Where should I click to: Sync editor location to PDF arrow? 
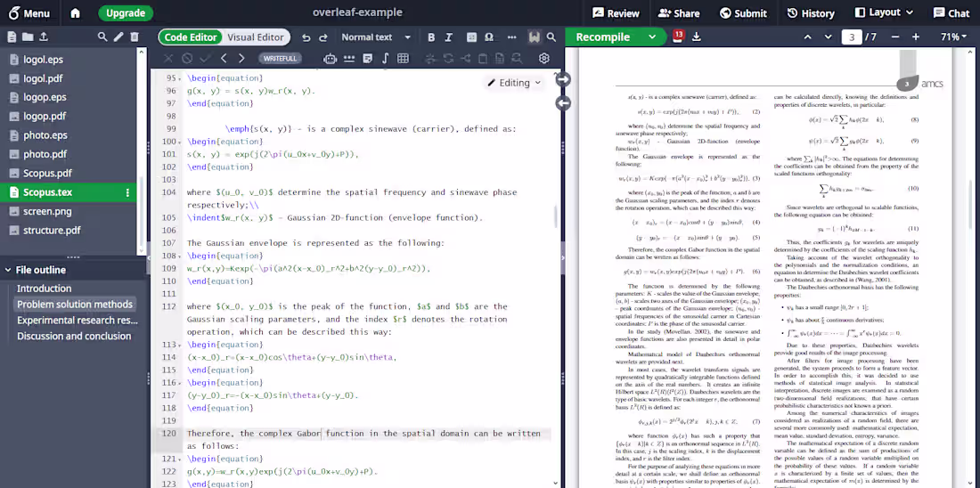pos(563,79)
